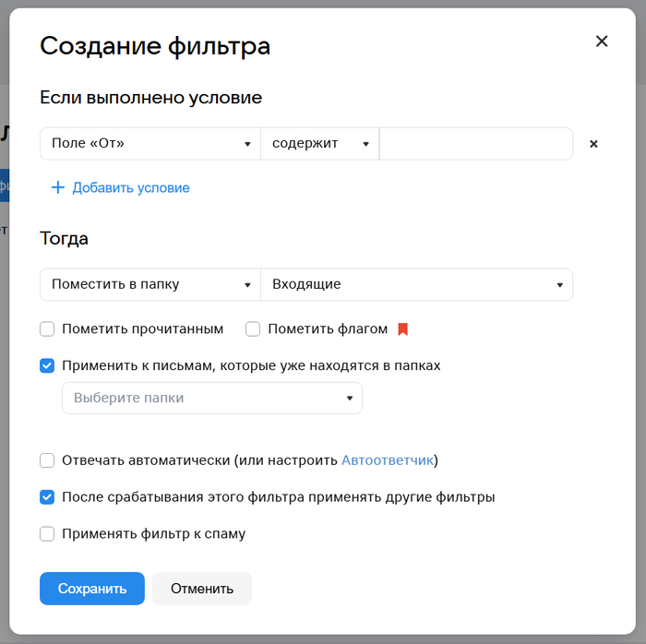Click Добавить условие link text
Screen dimensions: 646x644
point(131,187)
